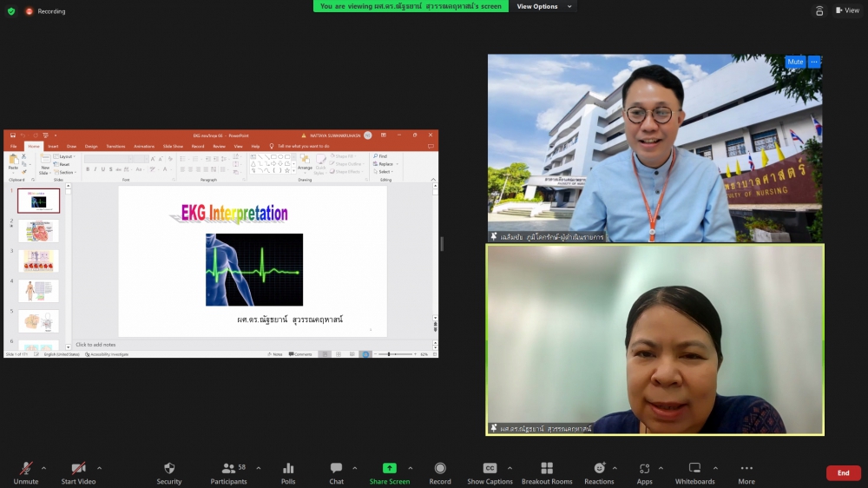The width and height of the screenshot is (868, 488).
Task: Expand the View Options dropdown
Action: pos(544,6)
